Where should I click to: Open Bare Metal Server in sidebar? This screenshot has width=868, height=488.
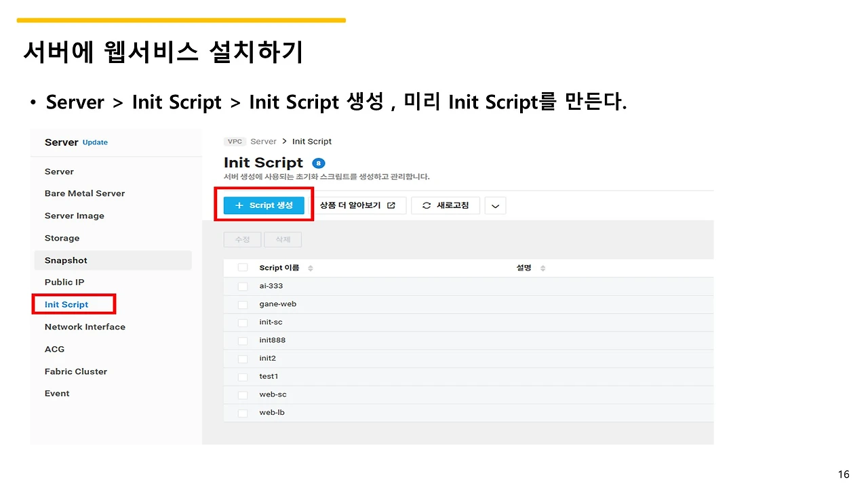[x=85, y=193]
